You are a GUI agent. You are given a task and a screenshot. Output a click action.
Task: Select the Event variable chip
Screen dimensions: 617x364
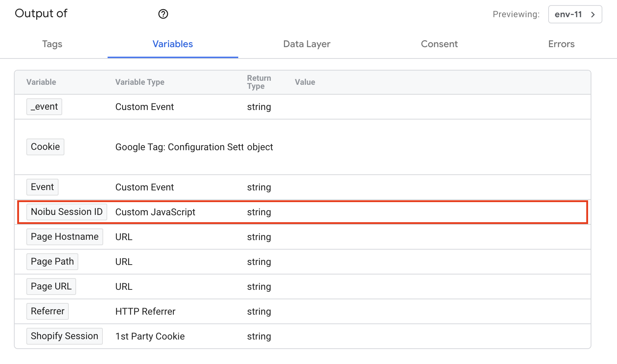click(42, 187)
